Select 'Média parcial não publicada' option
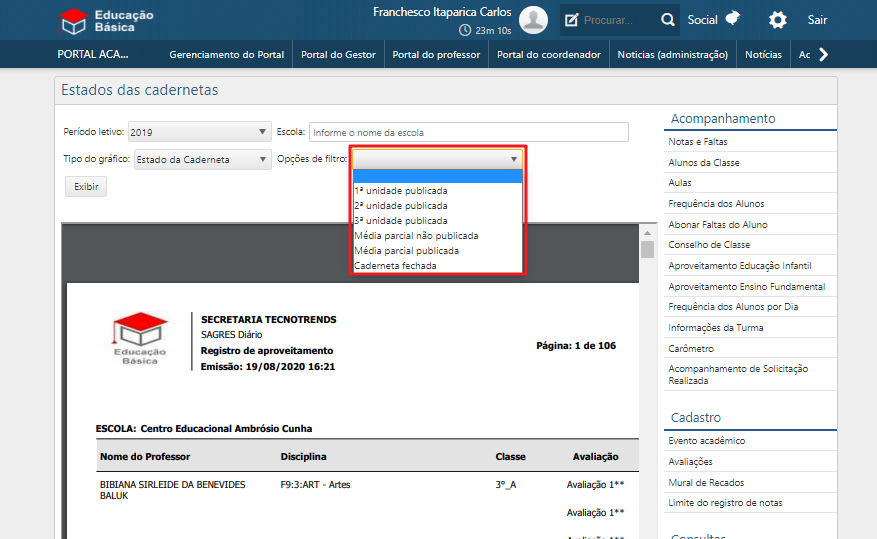The height and width of the screenshot is (539, 877). click(x=437, y=236)
